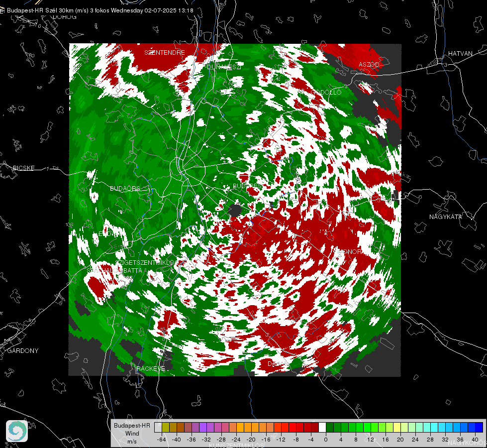Click the DOROG city label
Viewport: 487px width, 448px height.
click(65, 17)
